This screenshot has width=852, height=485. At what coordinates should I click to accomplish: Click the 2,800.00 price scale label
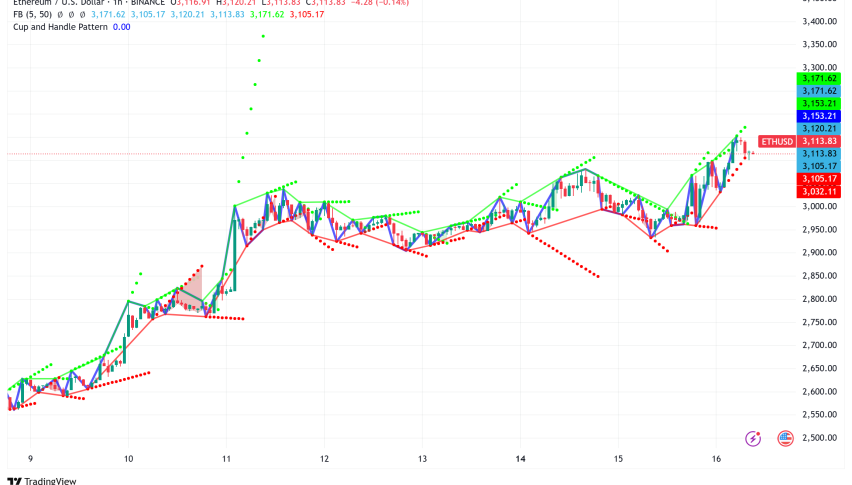pos(819,299)
